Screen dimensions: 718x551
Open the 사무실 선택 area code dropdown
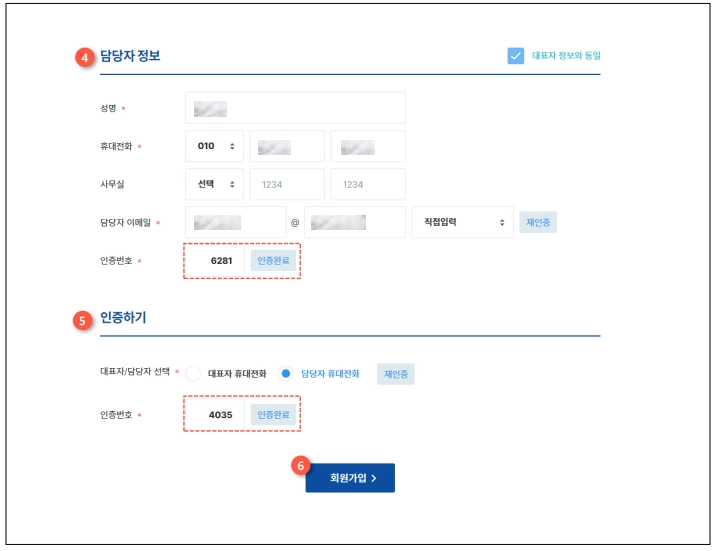[x=214, y=184]
